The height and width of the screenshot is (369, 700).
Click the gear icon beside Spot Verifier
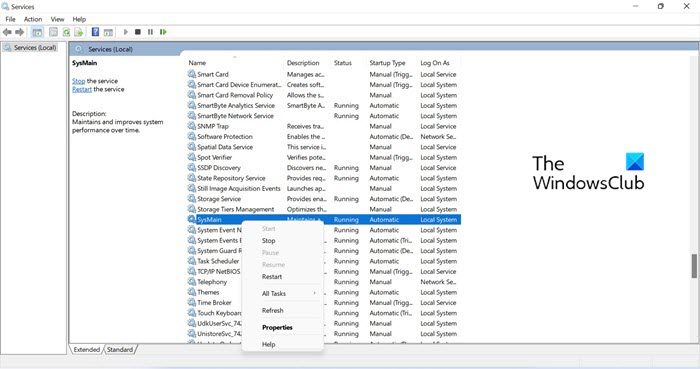pyautogui.click(x=192, y=158)
